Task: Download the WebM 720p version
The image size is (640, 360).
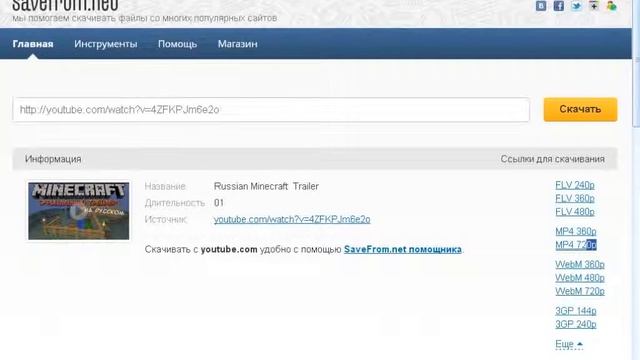Action: tap(580, 291)
